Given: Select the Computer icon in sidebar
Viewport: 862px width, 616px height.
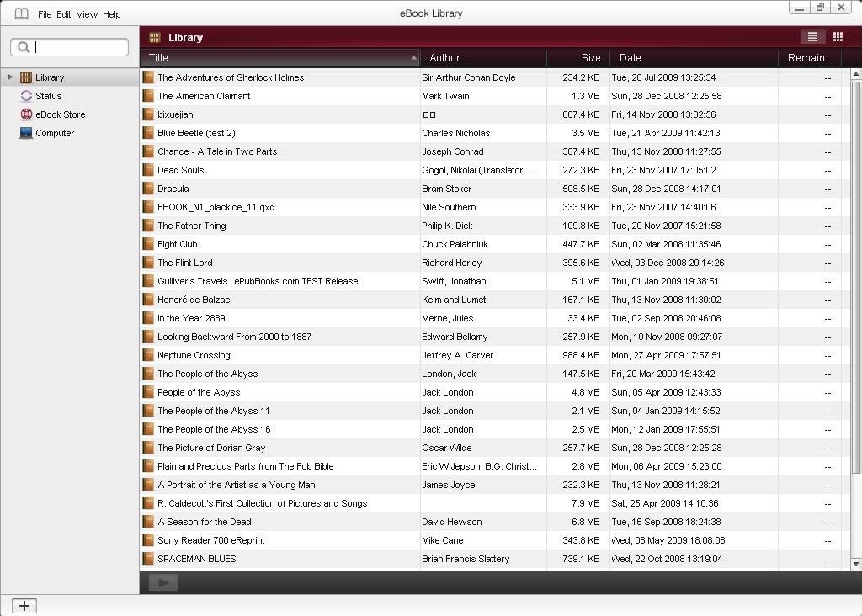Looking at the screenshot, I should coord(26,133).
